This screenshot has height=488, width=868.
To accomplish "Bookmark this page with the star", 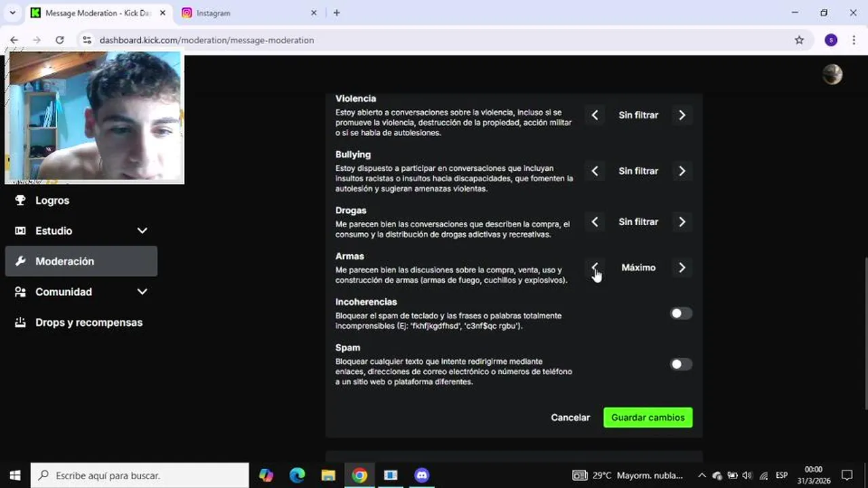I will [799, 40].
